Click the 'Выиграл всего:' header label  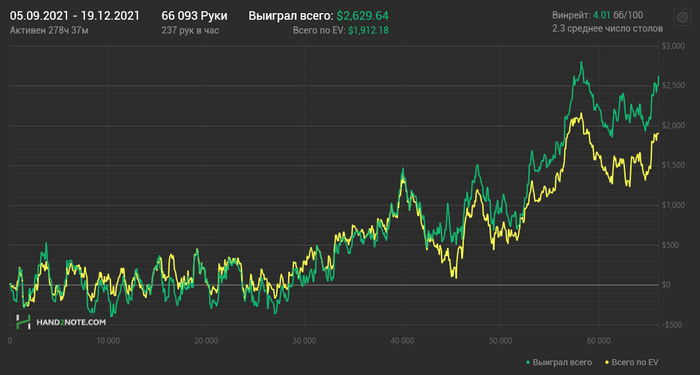(x=291, y=16)
